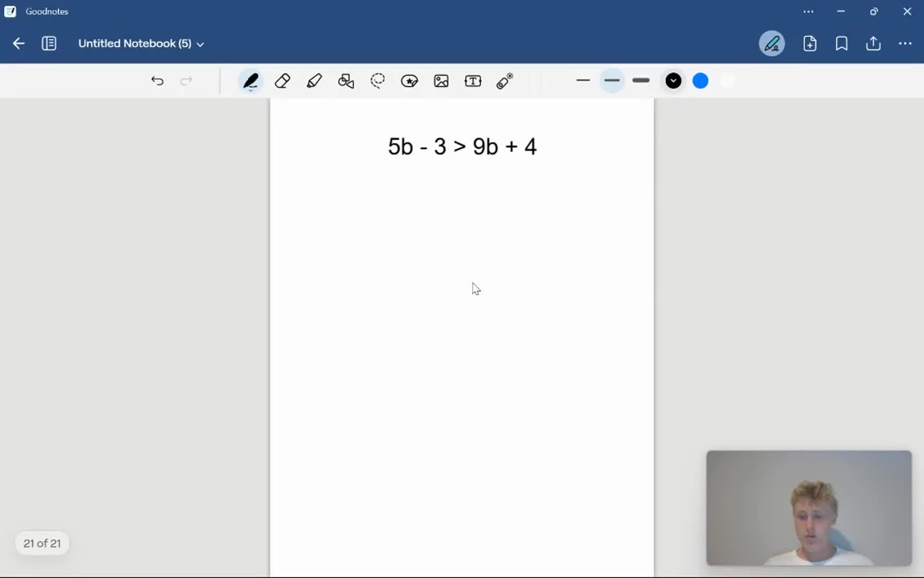Select the Pen tool
Screen dimensions: 924x578
251,81
